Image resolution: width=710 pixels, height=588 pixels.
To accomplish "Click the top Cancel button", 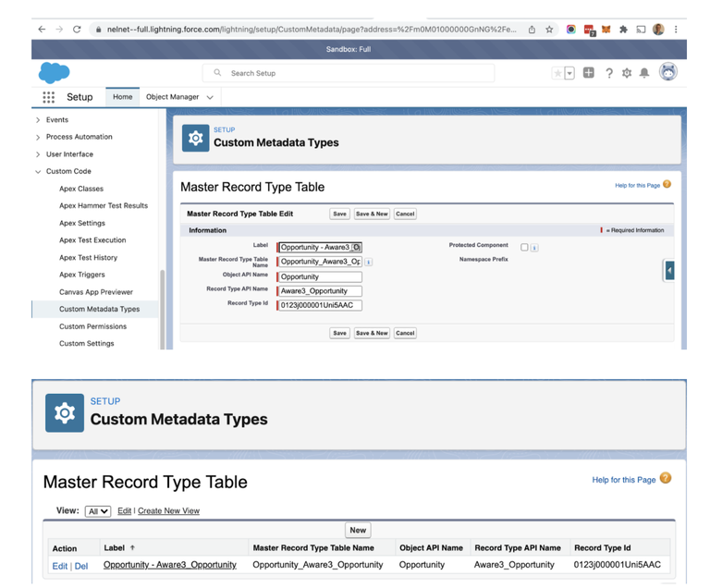I will coord(405,214).
